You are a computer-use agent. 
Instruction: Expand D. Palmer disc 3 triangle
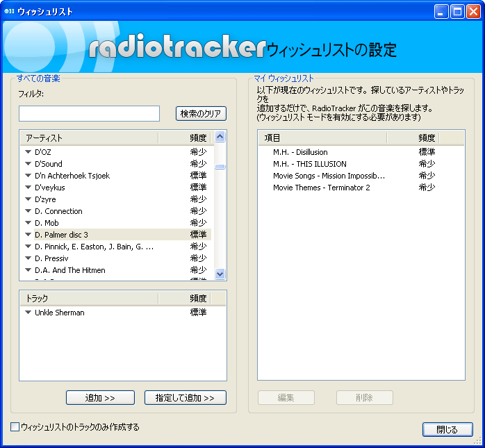coord(28,234)
